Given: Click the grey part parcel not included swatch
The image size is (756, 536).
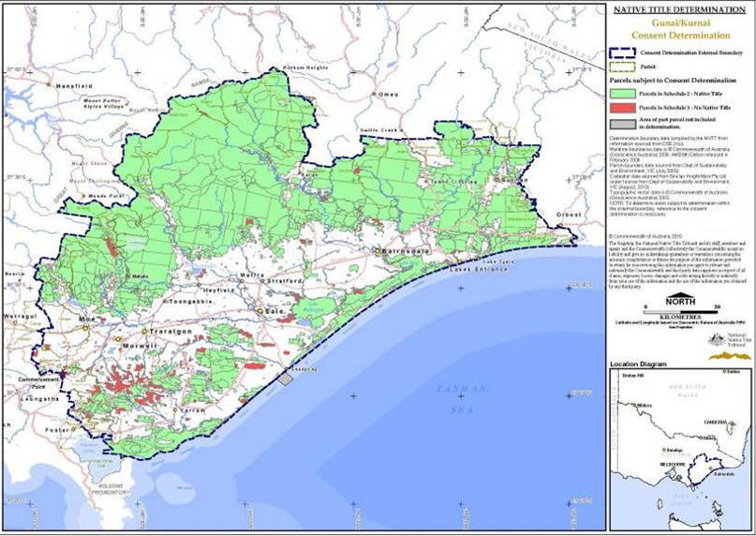Looking at the screenshot, I should coord(622,124).
